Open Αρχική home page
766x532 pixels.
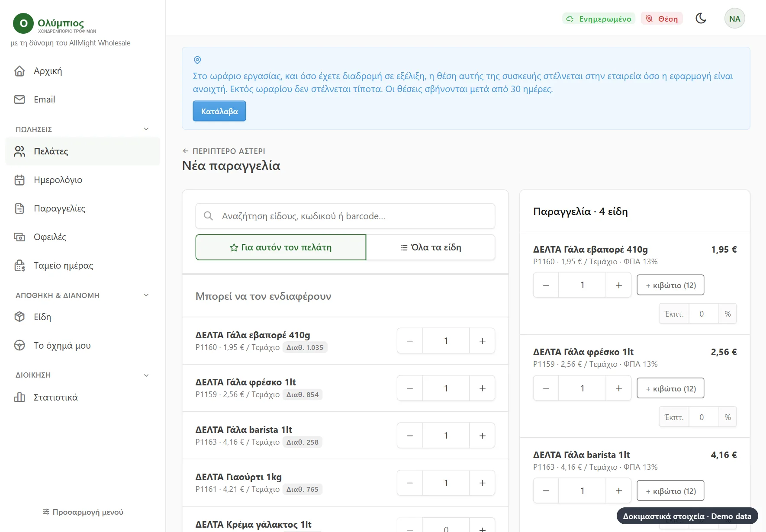coord(83,71)
